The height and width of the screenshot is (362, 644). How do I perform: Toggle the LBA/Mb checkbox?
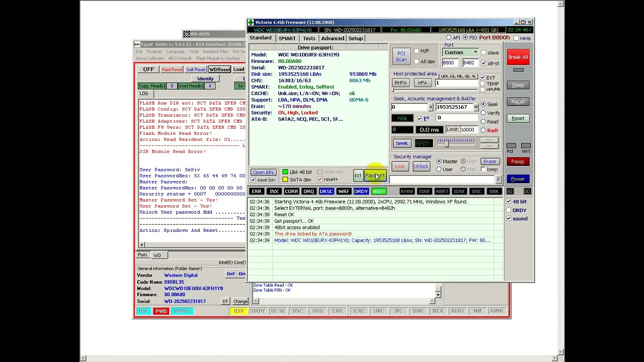coord(482,89)
